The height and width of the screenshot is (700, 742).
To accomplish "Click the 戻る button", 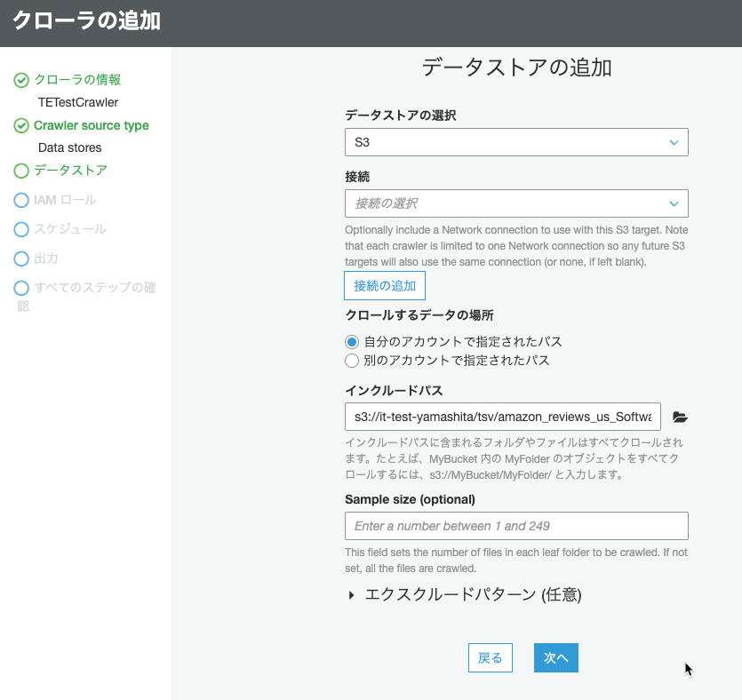I will (x=491, y=657).
